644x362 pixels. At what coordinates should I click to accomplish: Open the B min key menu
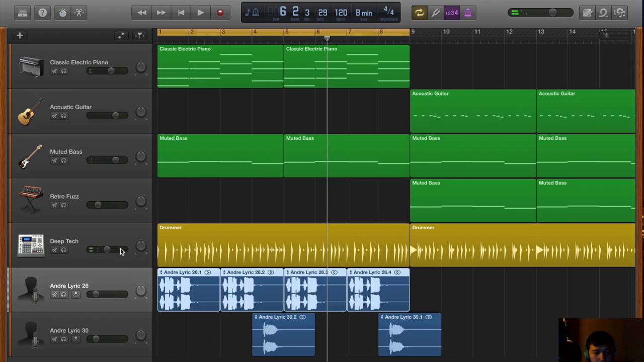point(364,13)
